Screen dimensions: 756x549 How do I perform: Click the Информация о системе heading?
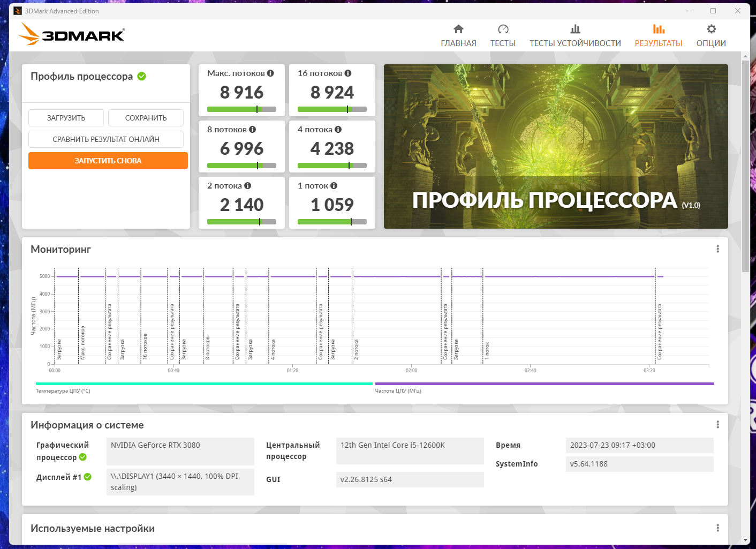pyautogui.click(x=87, y=425)
